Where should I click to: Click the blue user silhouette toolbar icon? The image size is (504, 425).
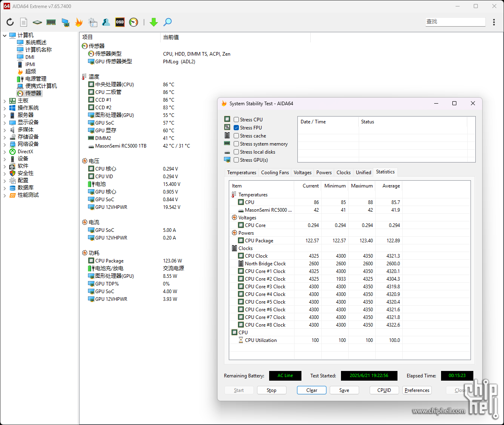coord(106,22)
